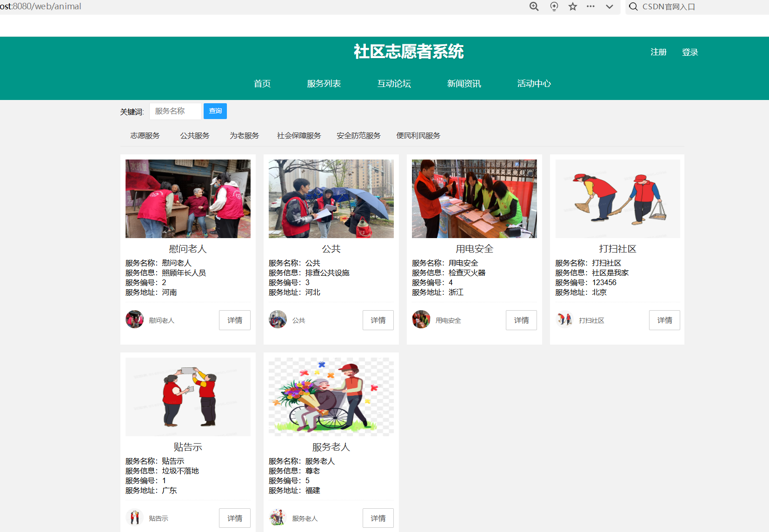Go to 互动论坛 in the navigation bar
The height and width of the screenshot is (532, 769).
tap(394, 84)
